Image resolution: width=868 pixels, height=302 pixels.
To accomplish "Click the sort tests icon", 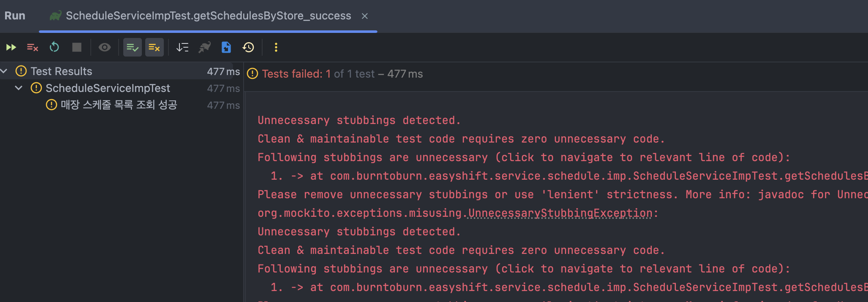I will pyautogui.click(x=182, y=47).
